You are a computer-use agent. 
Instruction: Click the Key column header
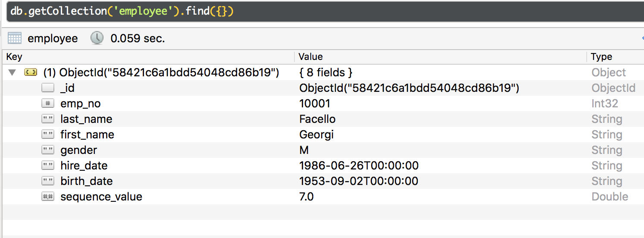[15, 57]
